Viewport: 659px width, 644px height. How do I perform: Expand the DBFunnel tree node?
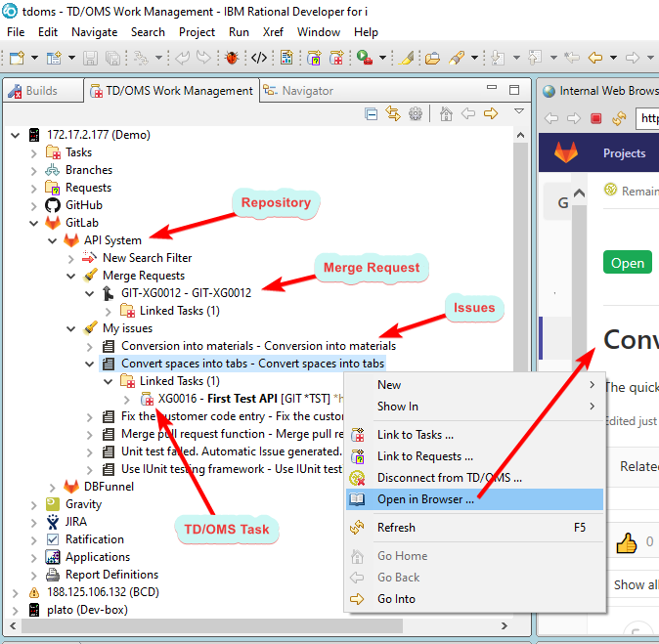(x=53, y=487)
